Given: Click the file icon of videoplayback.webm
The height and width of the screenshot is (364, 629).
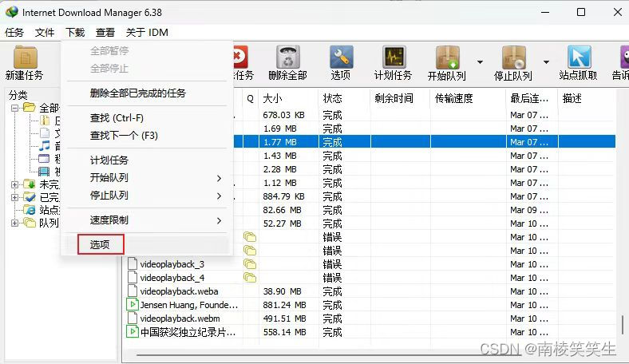Looking at the screenshot, I should coord(132,318).
